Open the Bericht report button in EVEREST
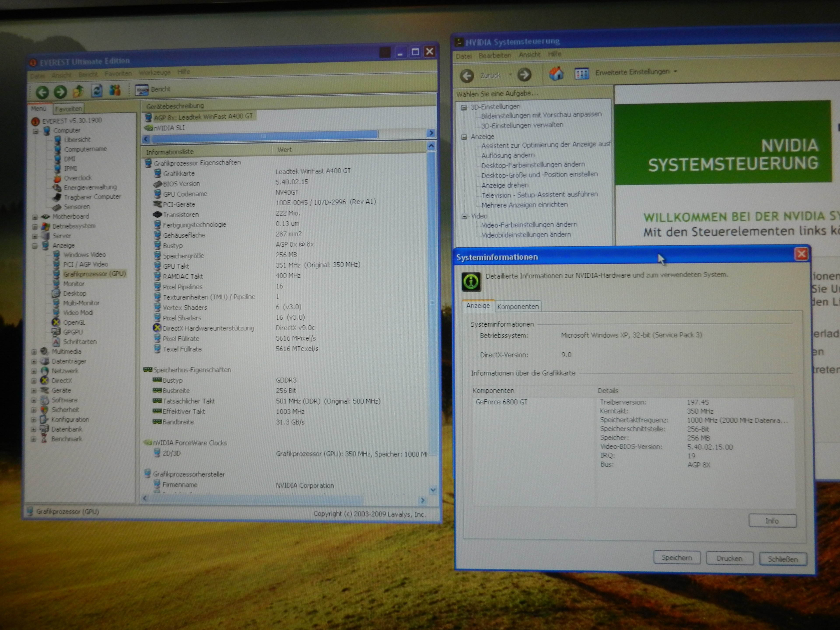This screenshot has height=630, width=840. [153, 90]
